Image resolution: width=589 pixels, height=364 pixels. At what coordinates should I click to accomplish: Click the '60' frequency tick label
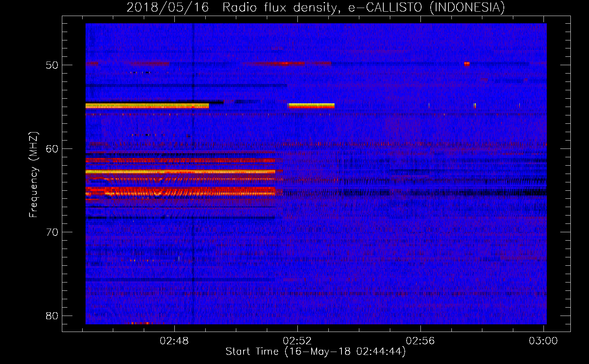[52, 149]
